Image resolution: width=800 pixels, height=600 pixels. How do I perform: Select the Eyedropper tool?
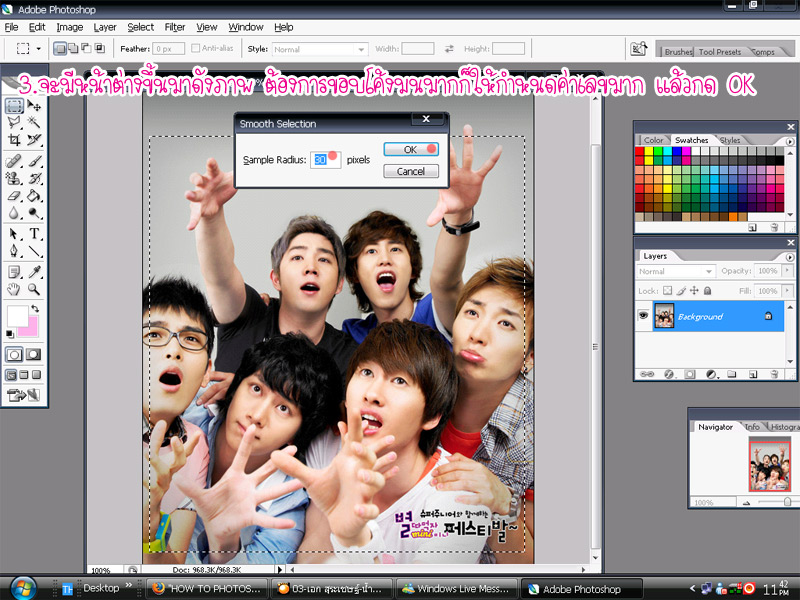tap(35, 271)
